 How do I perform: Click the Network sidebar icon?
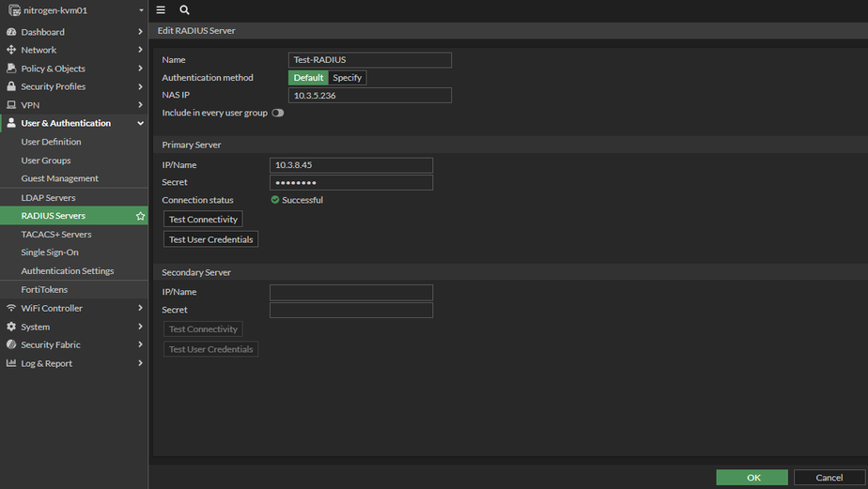tap(11, 50)
